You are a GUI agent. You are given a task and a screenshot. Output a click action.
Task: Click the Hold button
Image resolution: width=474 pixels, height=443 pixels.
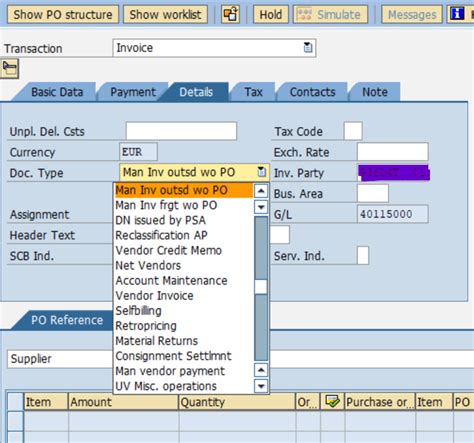(x=271, y=14)
